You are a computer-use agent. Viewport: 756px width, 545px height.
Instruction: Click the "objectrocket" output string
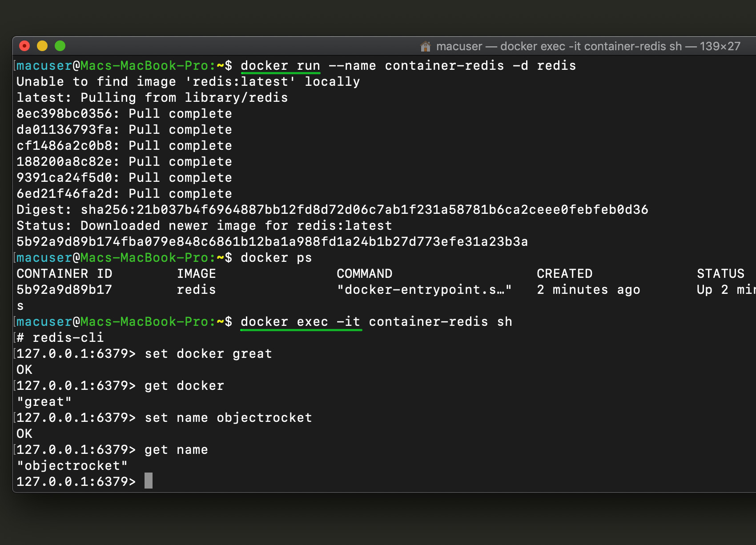click(x=72, y=466)
